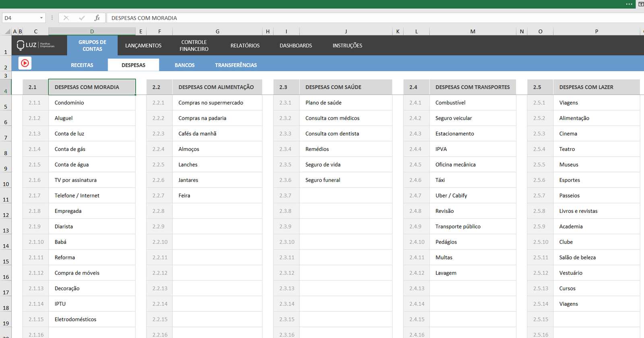644x338 pixels.
Task: Click the Transporte público cell
Action: (473, 227)
